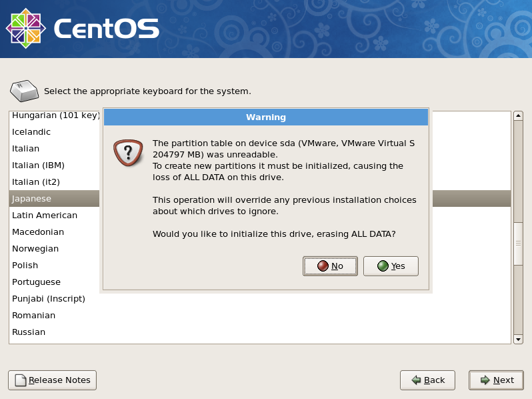Select Italian keyboard layout
Screen dimensions: 532x399
(x=54, y=148)
